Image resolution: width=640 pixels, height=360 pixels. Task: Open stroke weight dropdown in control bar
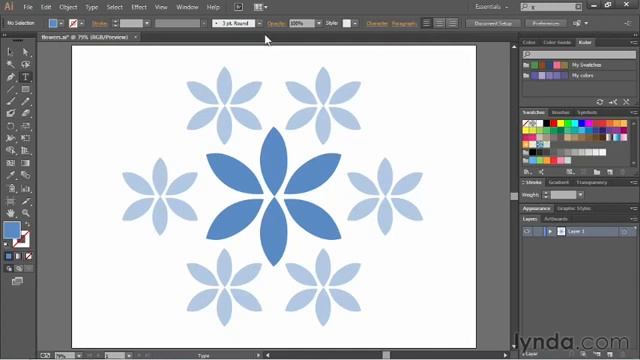(147, 23)
